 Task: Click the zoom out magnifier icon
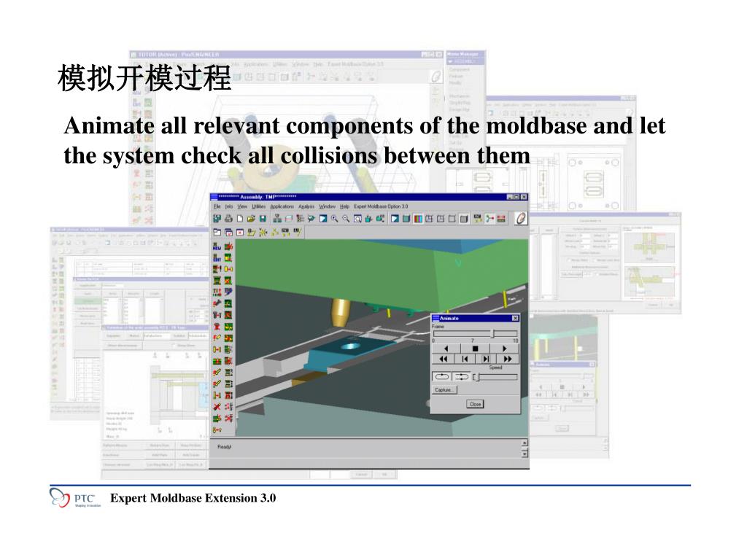(x=346, y=219)
